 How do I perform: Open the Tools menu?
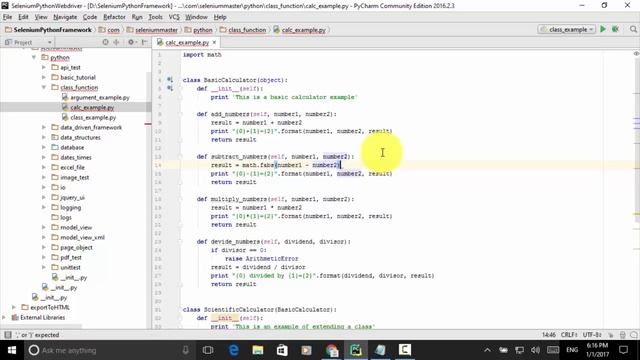[x=155, y=17]
